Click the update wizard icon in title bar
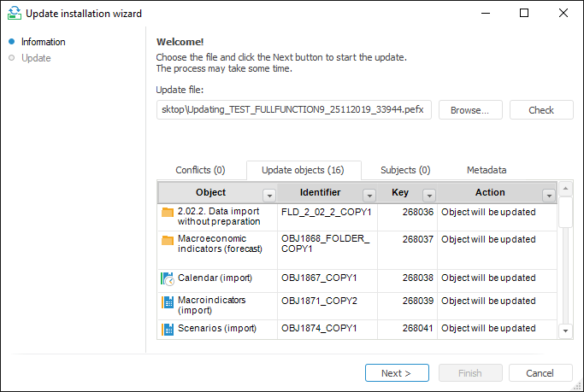 tap(13, 14)
